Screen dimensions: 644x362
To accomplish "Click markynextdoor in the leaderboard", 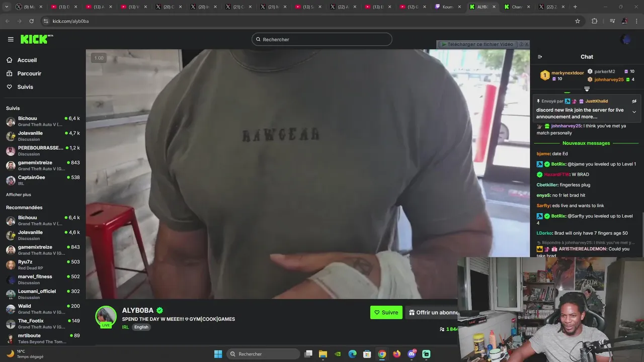I will 569,73.
